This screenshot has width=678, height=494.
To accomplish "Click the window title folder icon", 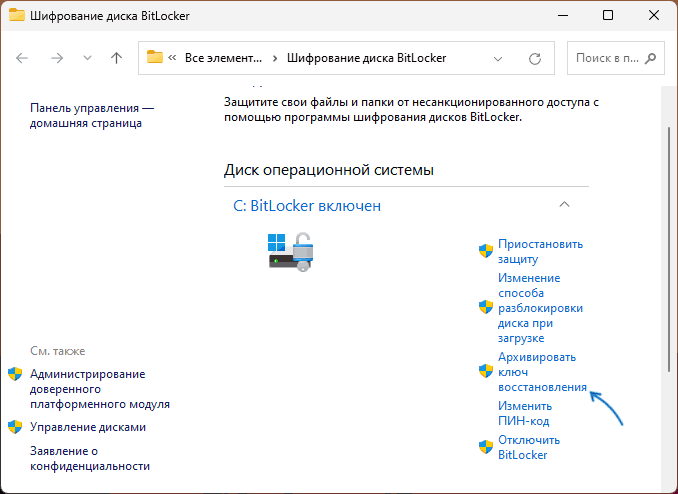I will tap(17, 15).
